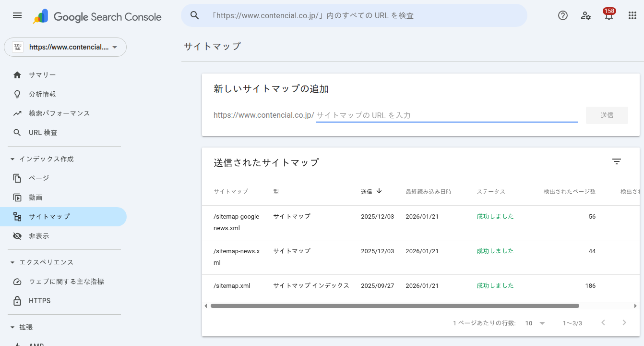Collapse the インデックス作成 section

pos(11,159)
